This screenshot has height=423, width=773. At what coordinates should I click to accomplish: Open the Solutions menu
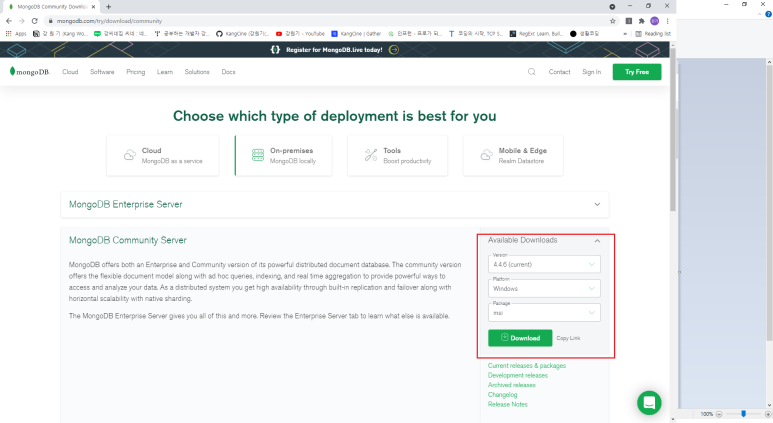197,71
